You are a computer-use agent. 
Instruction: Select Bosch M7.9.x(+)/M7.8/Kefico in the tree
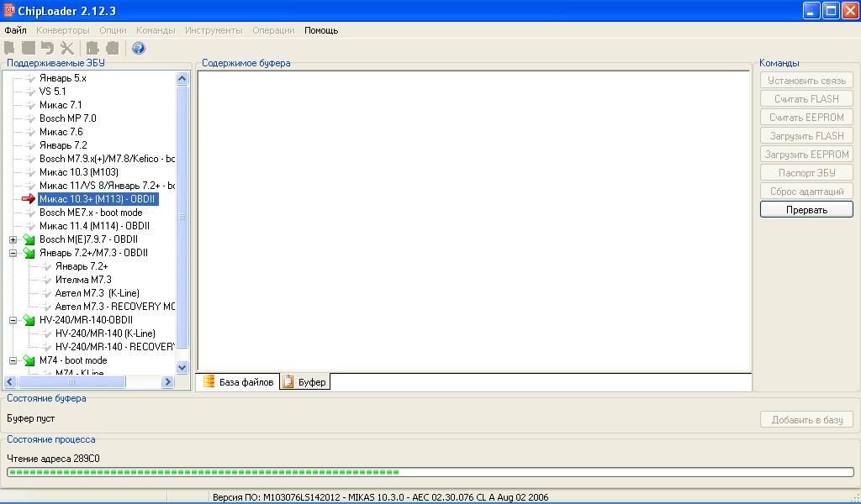pyautogui.click(x=107, y=159)
